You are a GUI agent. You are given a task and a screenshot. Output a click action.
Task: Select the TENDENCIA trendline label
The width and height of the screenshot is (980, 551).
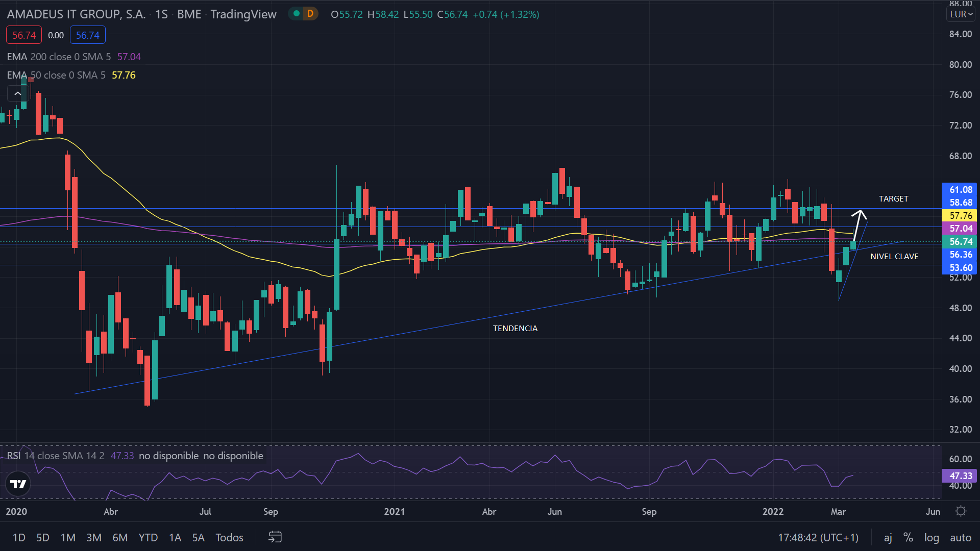pyautogui.click(x=515, y=329)
